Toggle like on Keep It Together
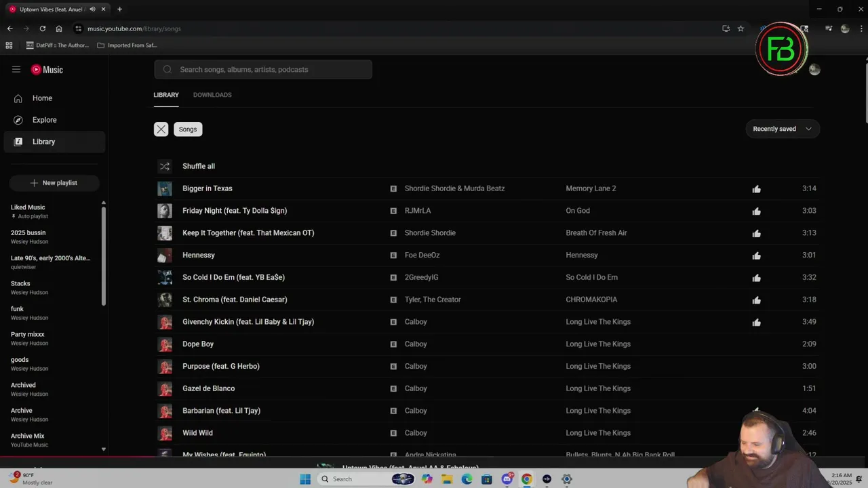The image size is (868, 488). tap(756, 233)
